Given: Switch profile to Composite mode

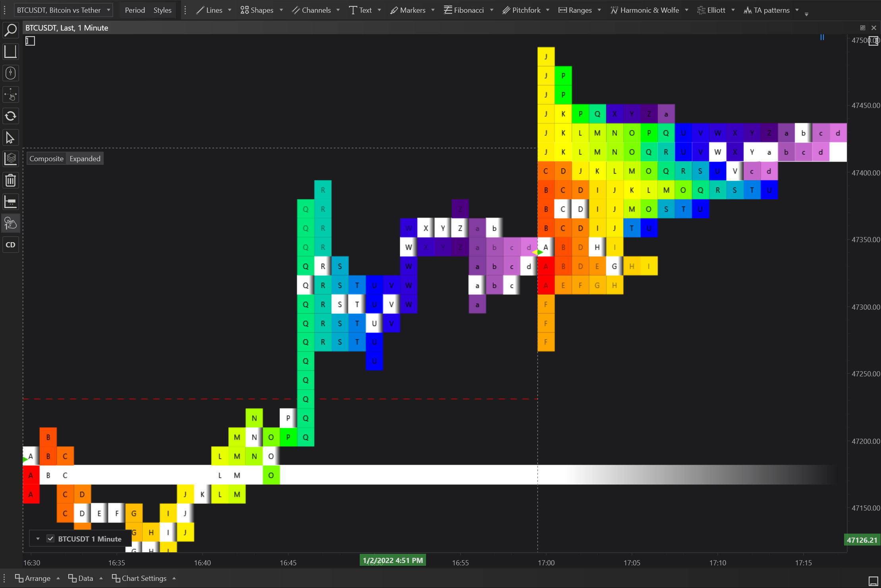Looking at the screenshot, I should [x=46, y=159].
